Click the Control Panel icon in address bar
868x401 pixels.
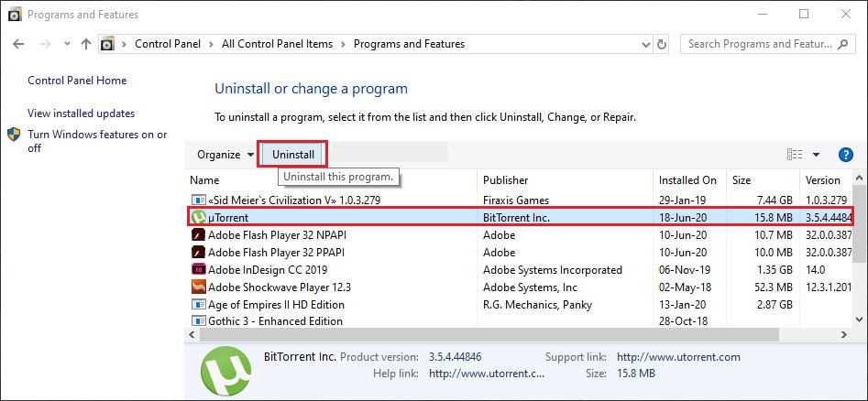pos(108,44)
